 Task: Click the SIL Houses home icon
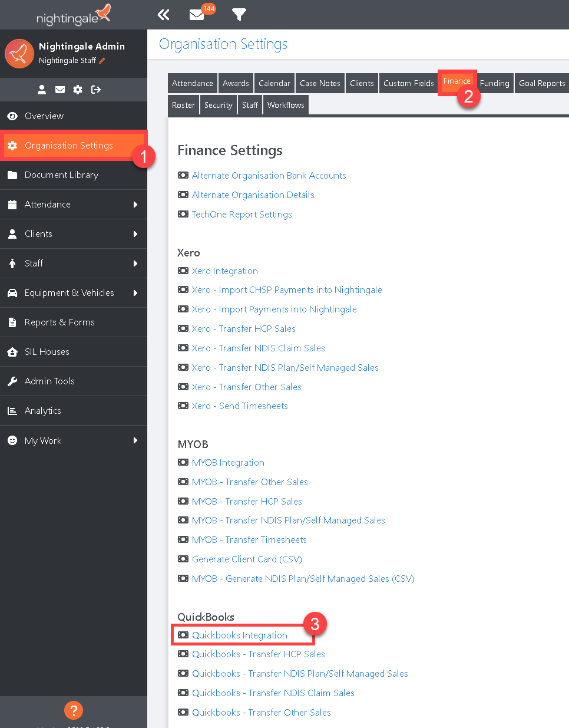12,352
